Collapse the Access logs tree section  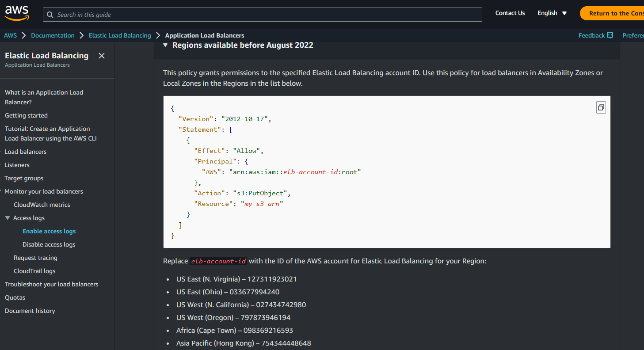(x=8, y=217)
